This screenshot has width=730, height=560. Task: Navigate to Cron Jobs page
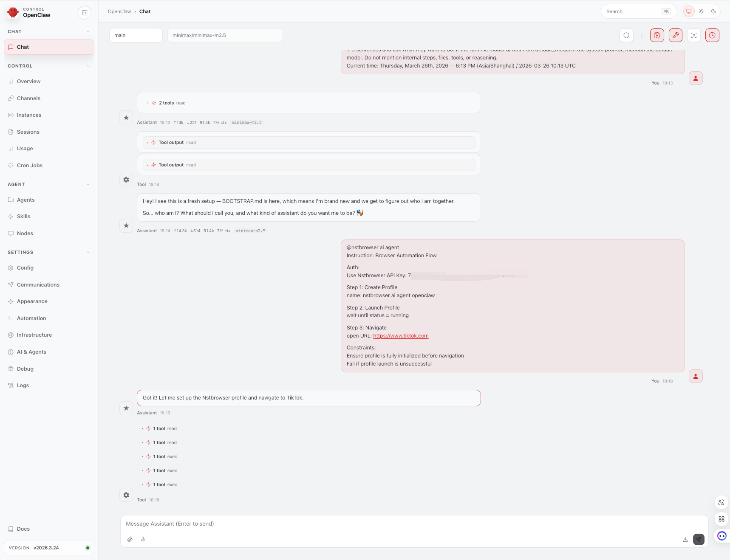click(29, 165)
